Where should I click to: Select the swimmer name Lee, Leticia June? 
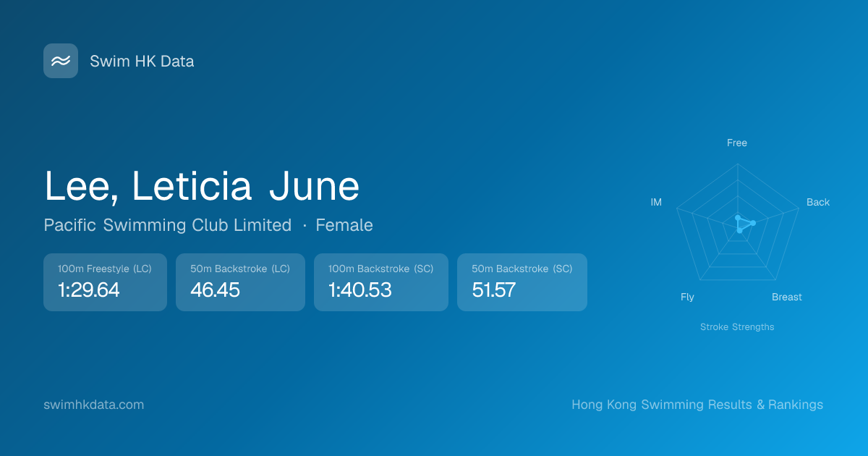coord(202,186)
